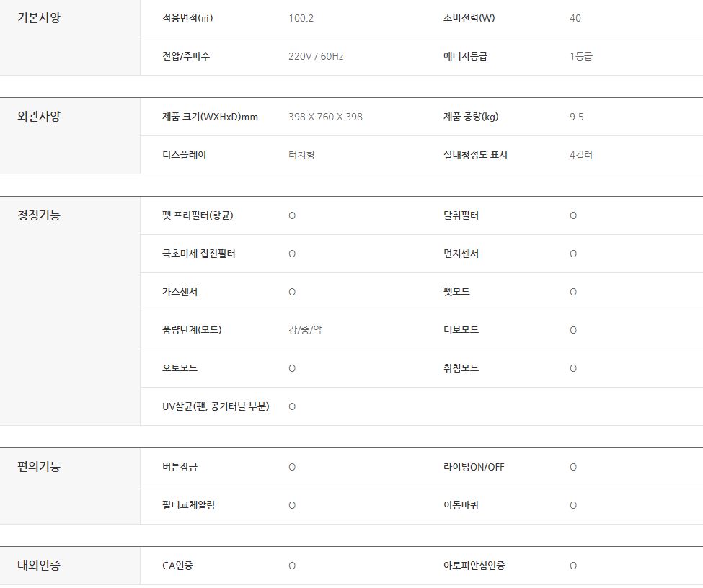The image size is (703, 588).
Task: Click the 기본사양 section heading
Action: click(x=39, y=18)
